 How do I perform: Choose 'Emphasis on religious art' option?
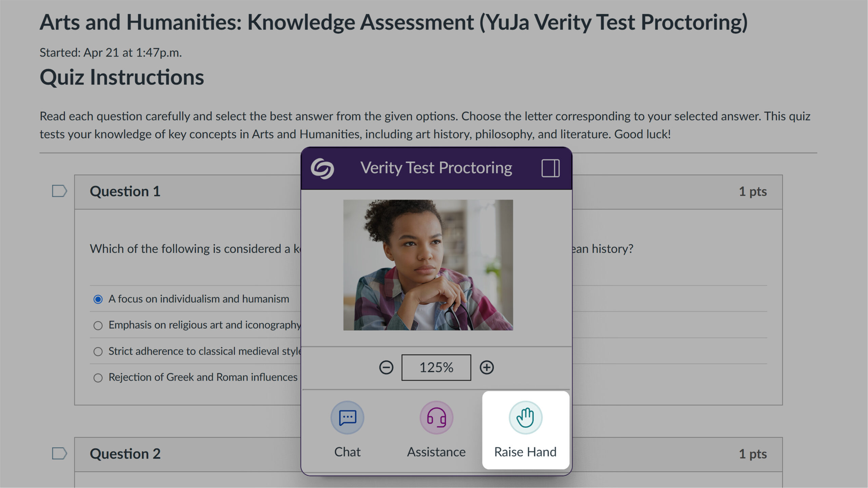tap(98, 325)
